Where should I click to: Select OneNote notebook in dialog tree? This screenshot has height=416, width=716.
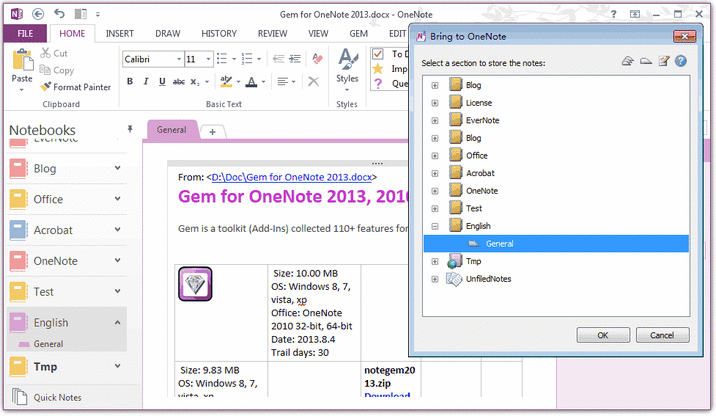pyautogui.click(x=482, y=191)
